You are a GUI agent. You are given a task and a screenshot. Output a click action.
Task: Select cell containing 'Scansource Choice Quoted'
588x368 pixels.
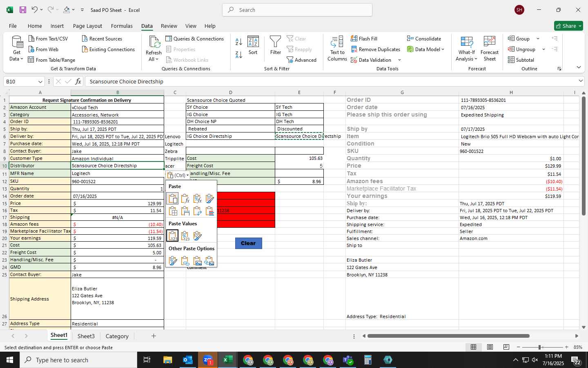[x=230, y=100]
